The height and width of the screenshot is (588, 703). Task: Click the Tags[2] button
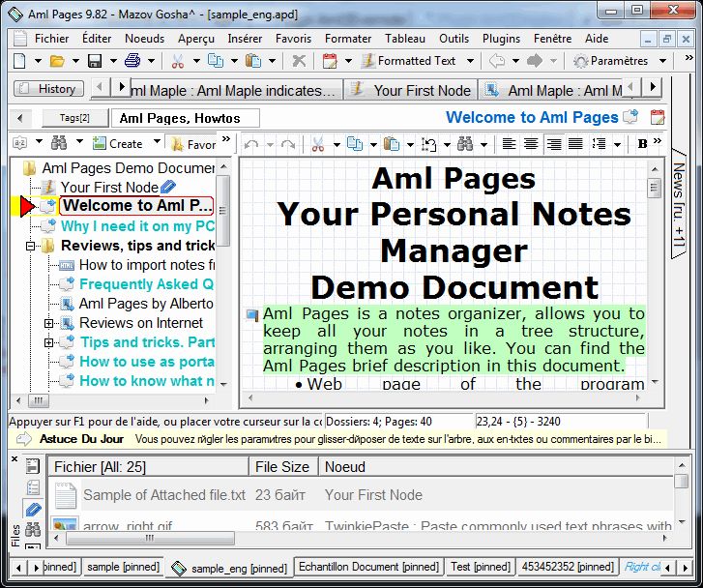tap(74, 118)
